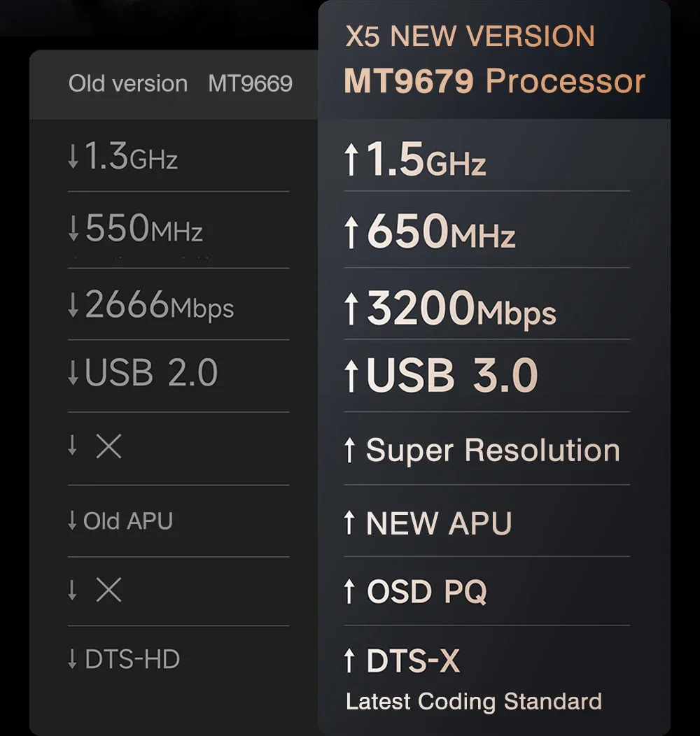Click the DTS-X label

[413, 661]
